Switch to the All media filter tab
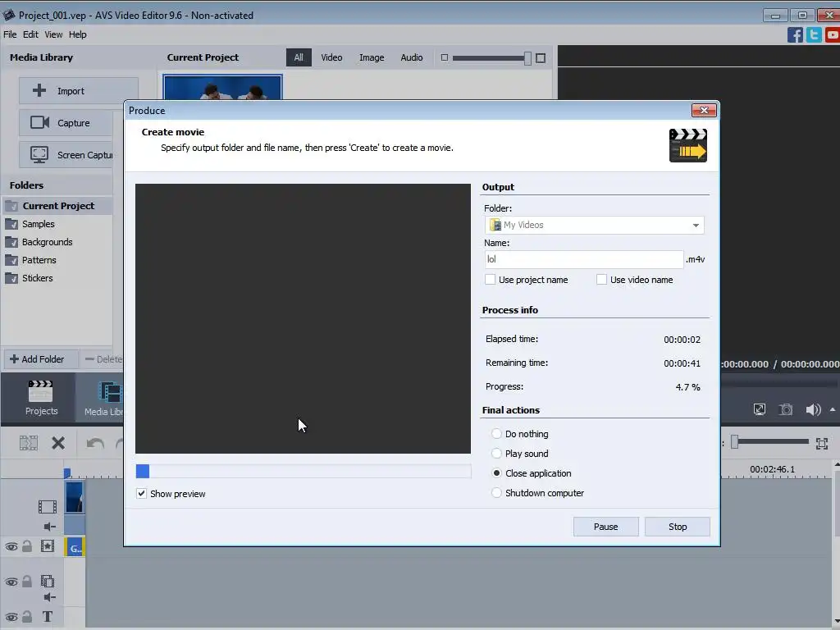840x630 pixels. [299, 57]
